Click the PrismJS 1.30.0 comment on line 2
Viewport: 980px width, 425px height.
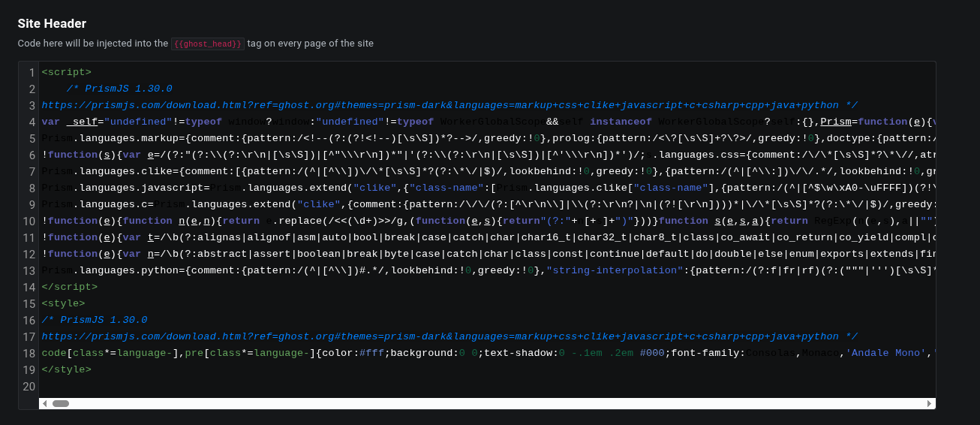119,89
